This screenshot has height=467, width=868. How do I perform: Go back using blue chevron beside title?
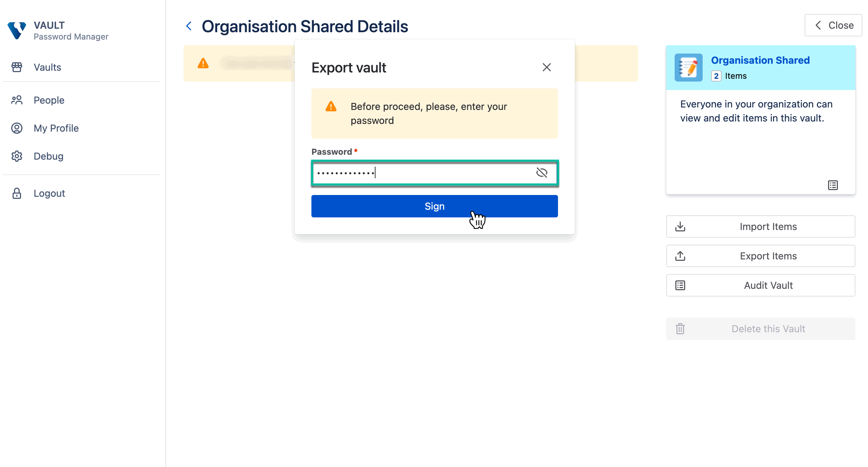189,26
